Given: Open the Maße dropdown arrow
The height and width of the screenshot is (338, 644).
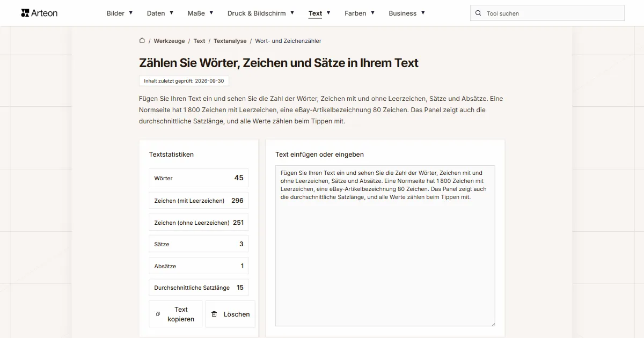Looking at the screenshot, I should click(211, 13).
